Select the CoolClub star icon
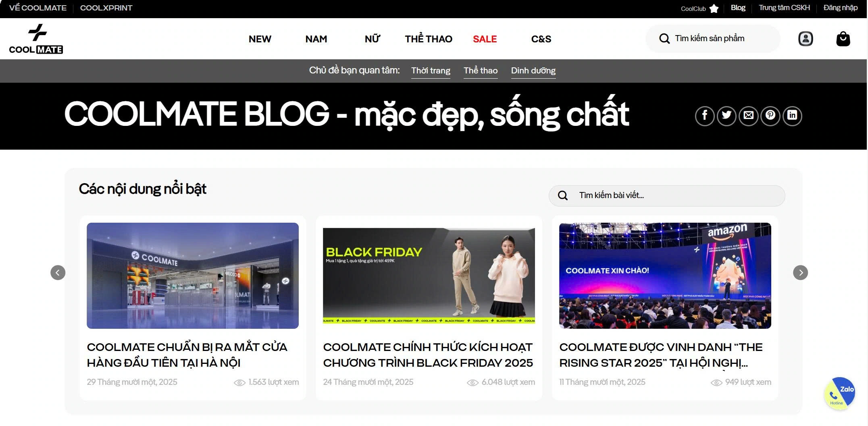The width and height of the screenshot is (868, 426). 714,8
